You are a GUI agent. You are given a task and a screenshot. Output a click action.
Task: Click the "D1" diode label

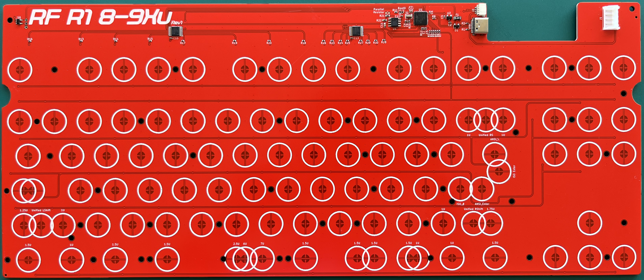pos(456,30)
